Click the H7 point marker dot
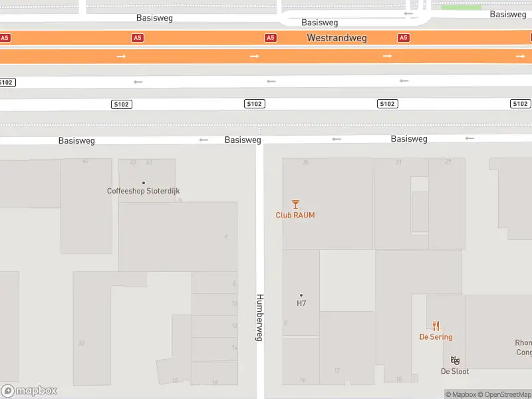This screenshot has width=532, height=399. coord(301,295)
